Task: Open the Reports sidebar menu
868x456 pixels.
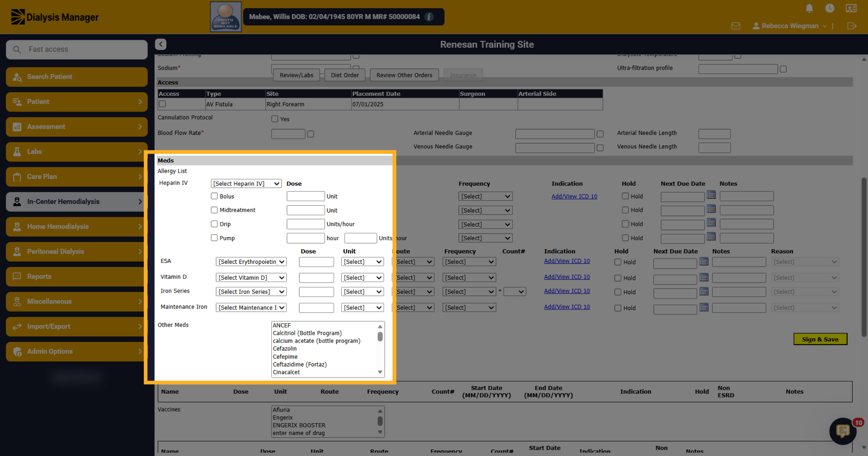Action: [77, 276]
